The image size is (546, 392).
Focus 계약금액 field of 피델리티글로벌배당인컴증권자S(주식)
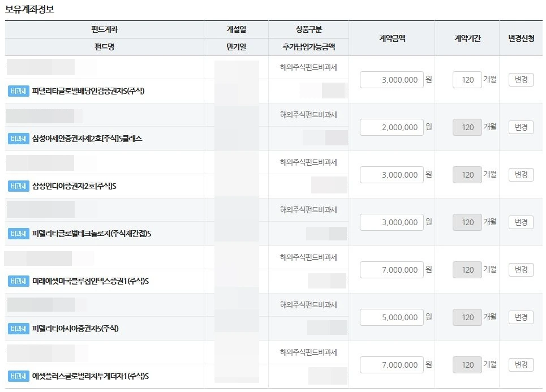(392, 80)
